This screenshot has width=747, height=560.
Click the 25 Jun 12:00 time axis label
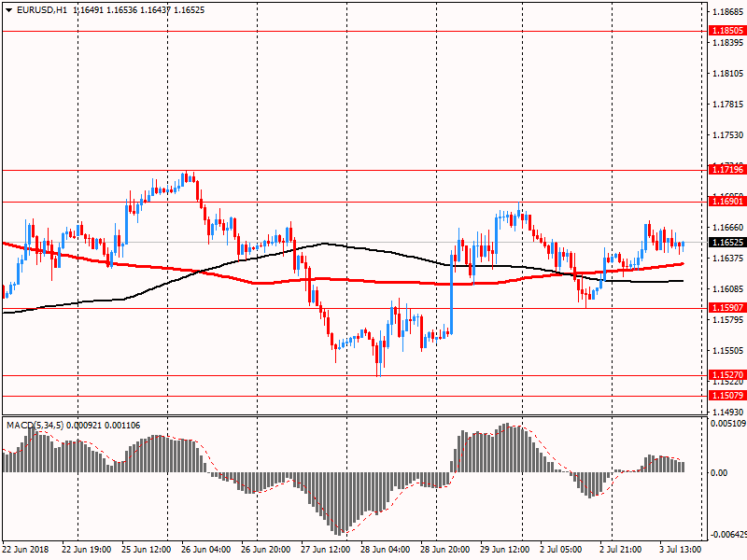[147, 550]
